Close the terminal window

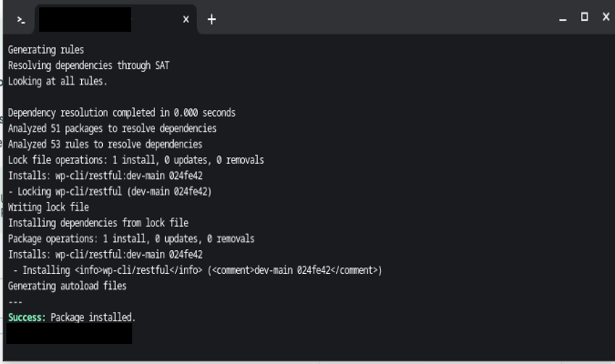click(606, 17)
